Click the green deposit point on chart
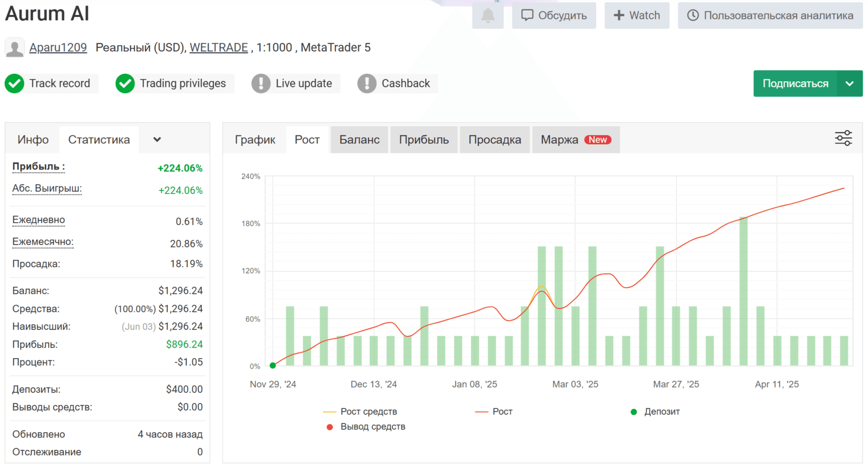868x468 pixels. pyautogui.click(x=273, y=365)
